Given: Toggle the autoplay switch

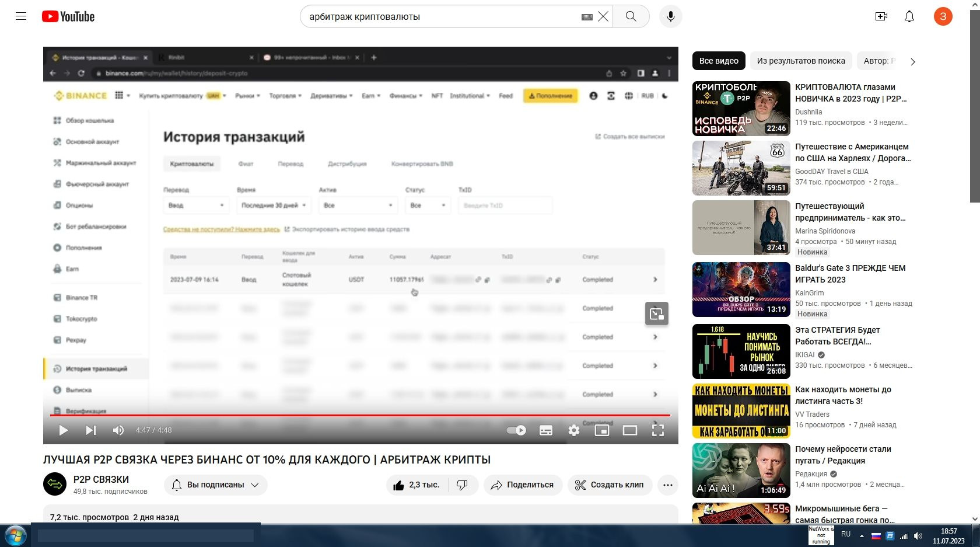Looking at the screenshot, I should coord(516,430).
